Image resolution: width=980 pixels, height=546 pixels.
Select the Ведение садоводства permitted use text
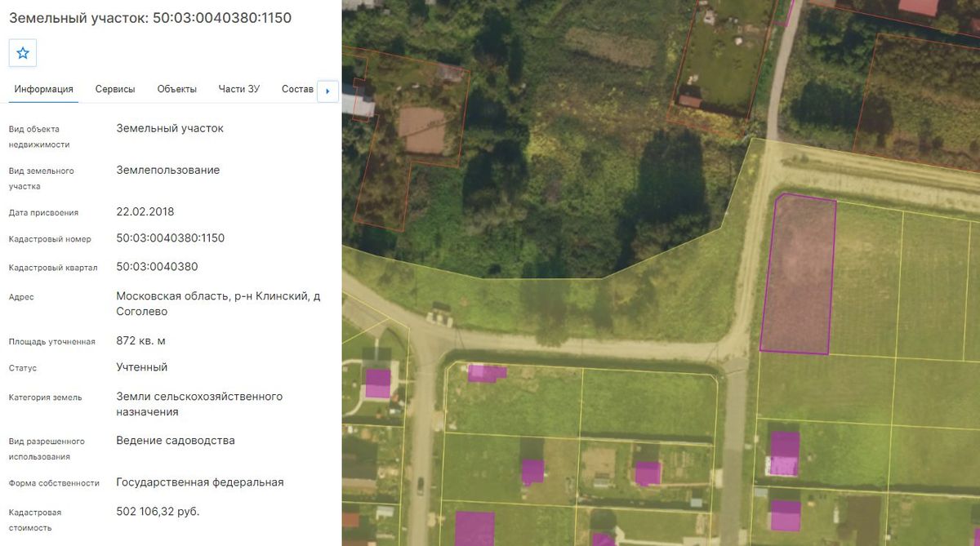[x=176, y=441]
